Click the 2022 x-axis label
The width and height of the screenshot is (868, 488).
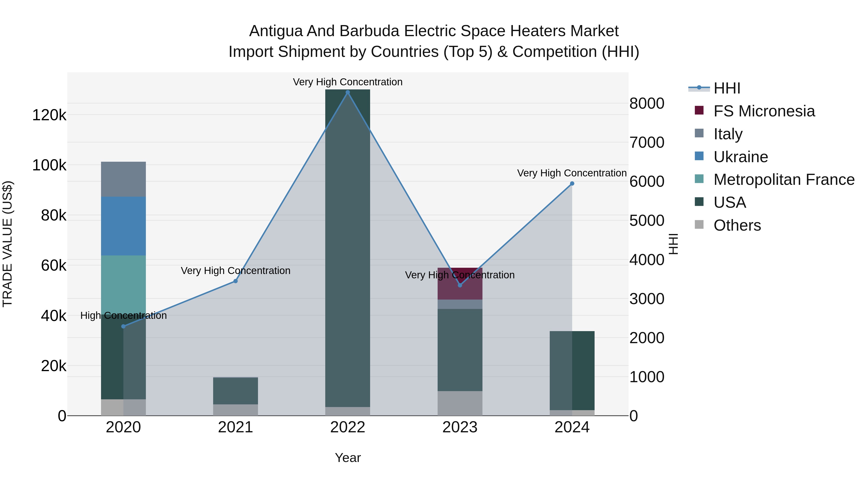tap(348, 427)
